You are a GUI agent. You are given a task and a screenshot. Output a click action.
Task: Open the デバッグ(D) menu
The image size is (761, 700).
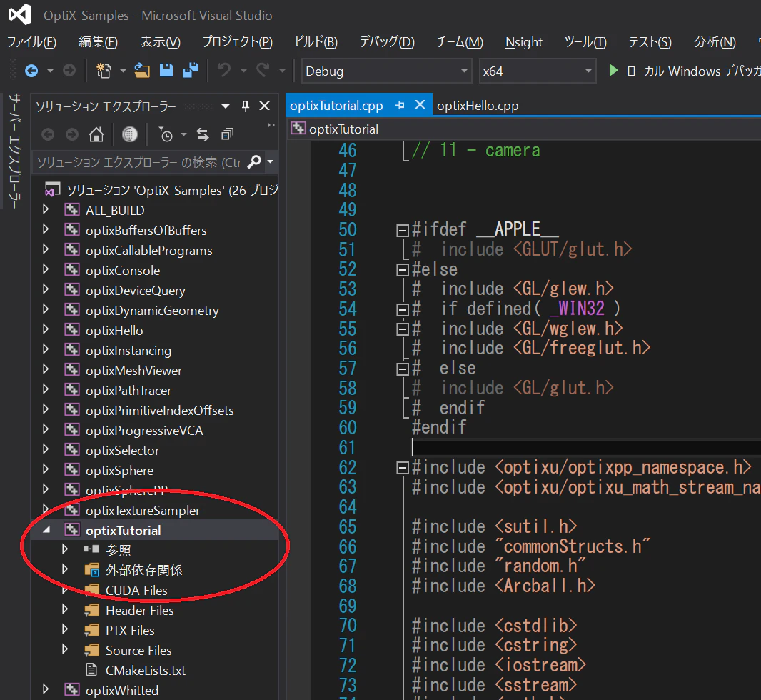(x=387, y=42)
